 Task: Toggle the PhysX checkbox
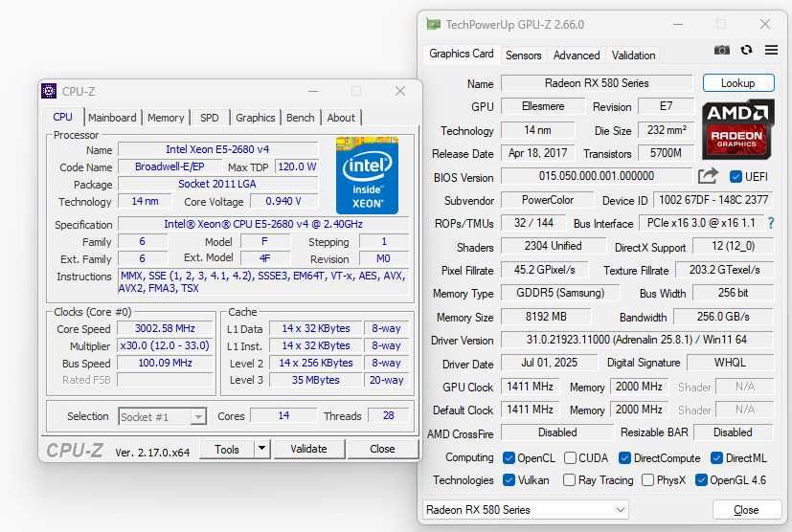(x=647, y=480)
